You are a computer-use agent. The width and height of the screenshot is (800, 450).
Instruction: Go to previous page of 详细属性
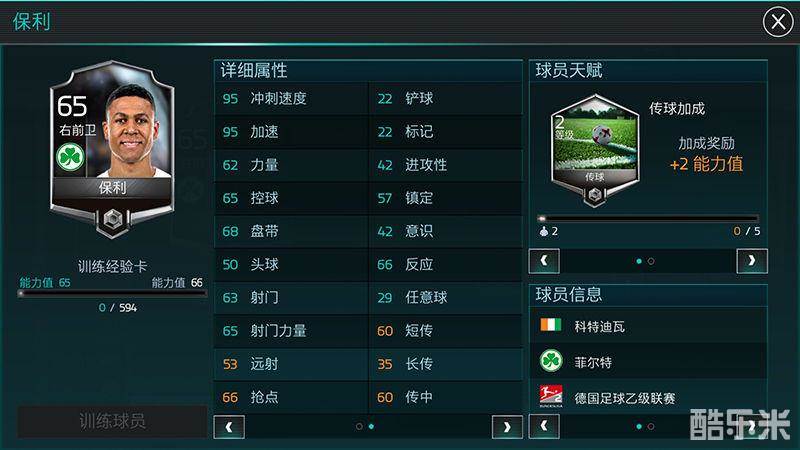[x=229, y=427]
